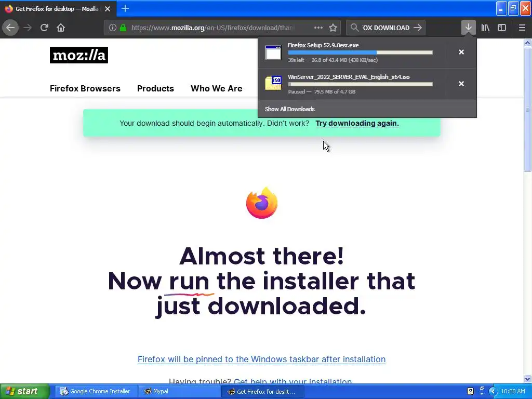
Task: Expand hidden system tray icons arrow
Action: pos(493,392)
